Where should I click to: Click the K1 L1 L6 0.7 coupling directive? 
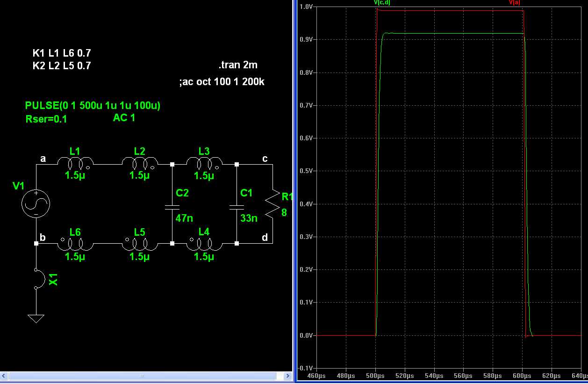[62, 53]
